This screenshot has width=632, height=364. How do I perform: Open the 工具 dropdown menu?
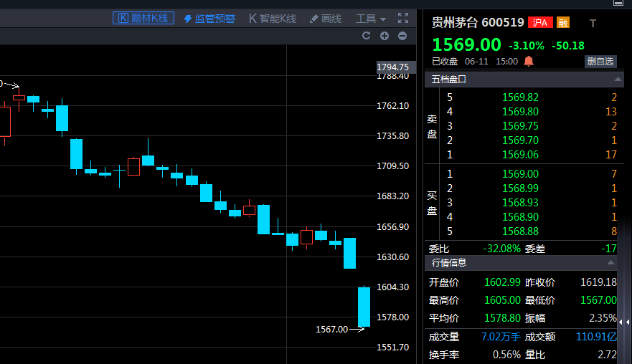pos(371,19)
